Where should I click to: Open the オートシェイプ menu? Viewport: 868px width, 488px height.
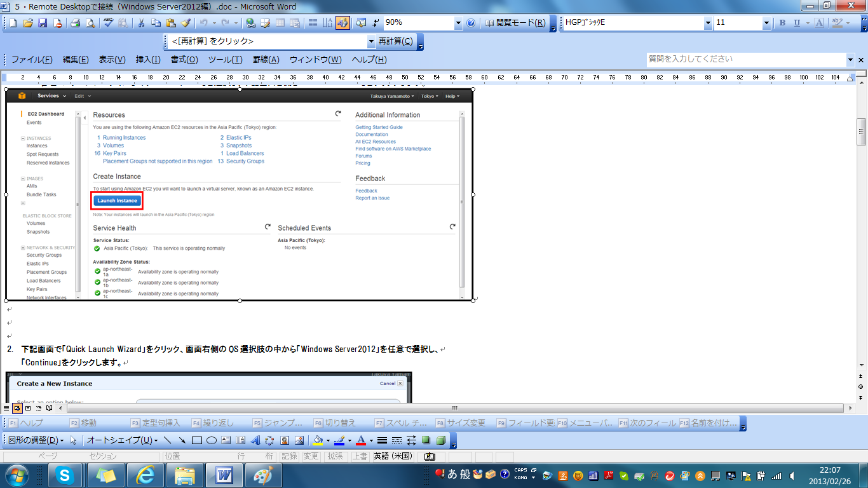(x=123, y=440)
